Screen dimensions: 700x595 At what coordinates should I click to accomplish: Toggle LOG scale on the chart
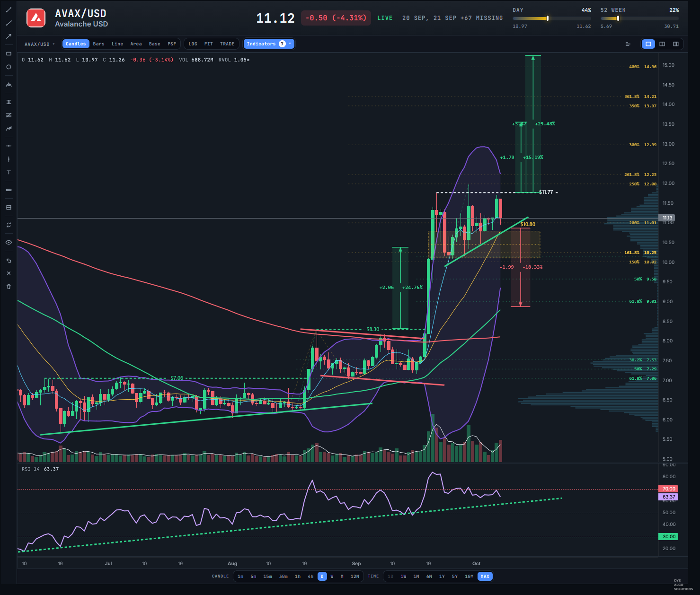coord(193,44)
